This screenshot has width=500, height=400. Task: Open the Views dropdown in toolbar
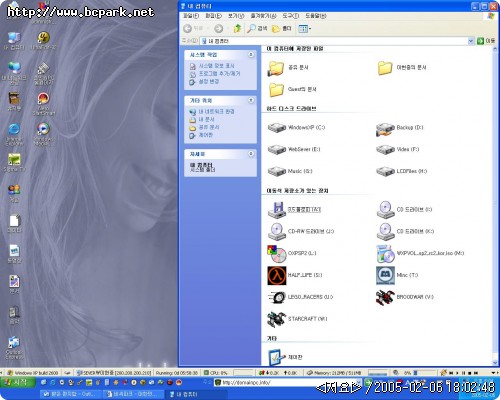pyautogui.click(x=305, y=29)
